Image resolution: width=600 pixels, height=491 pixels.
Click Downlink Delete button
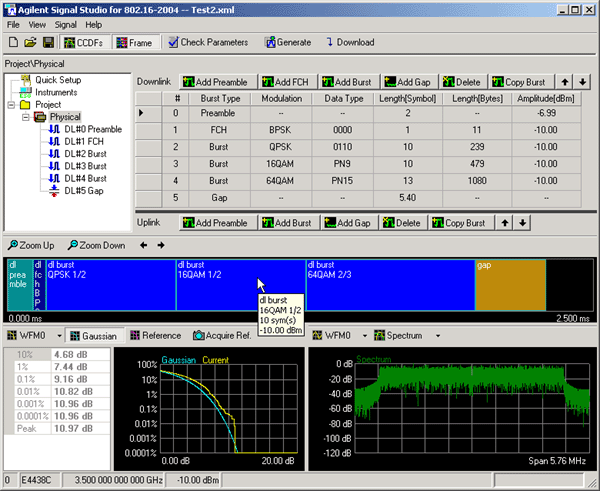pyautogui.click(x=462, y=82)
